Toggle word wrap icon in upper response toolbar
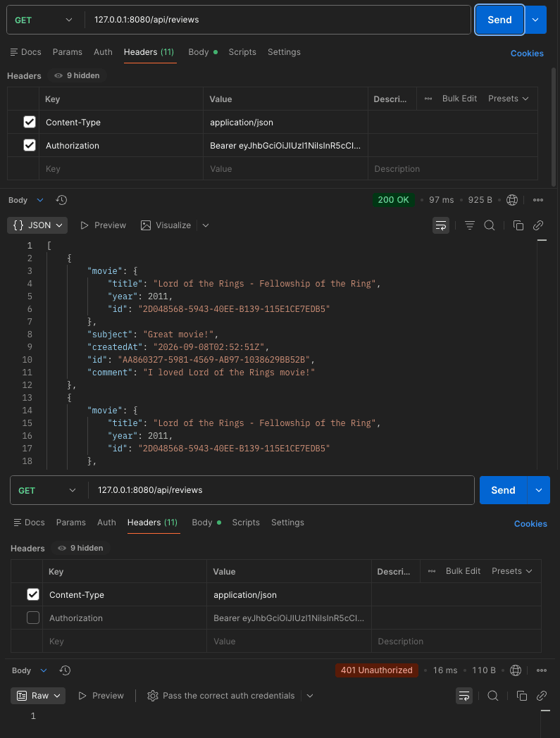 441,225
